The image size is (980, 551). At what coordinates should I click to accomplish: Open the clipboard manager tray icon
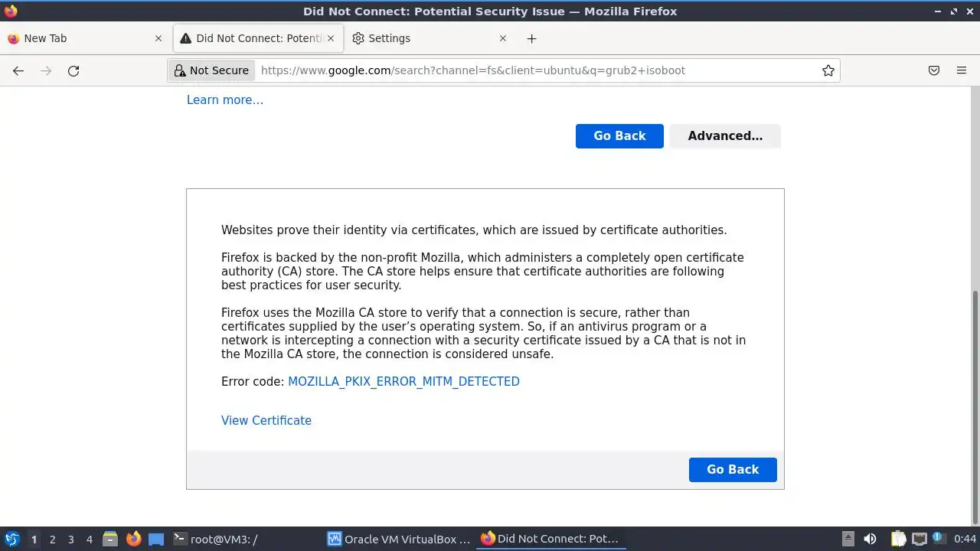(x=898, y=539)
